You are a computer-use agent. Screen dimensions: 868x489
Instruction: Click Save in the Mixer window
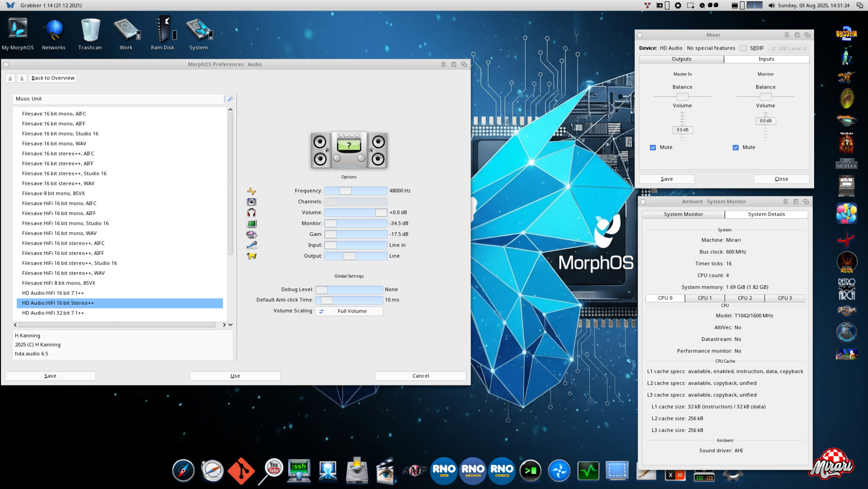click(x=667, y=179)
